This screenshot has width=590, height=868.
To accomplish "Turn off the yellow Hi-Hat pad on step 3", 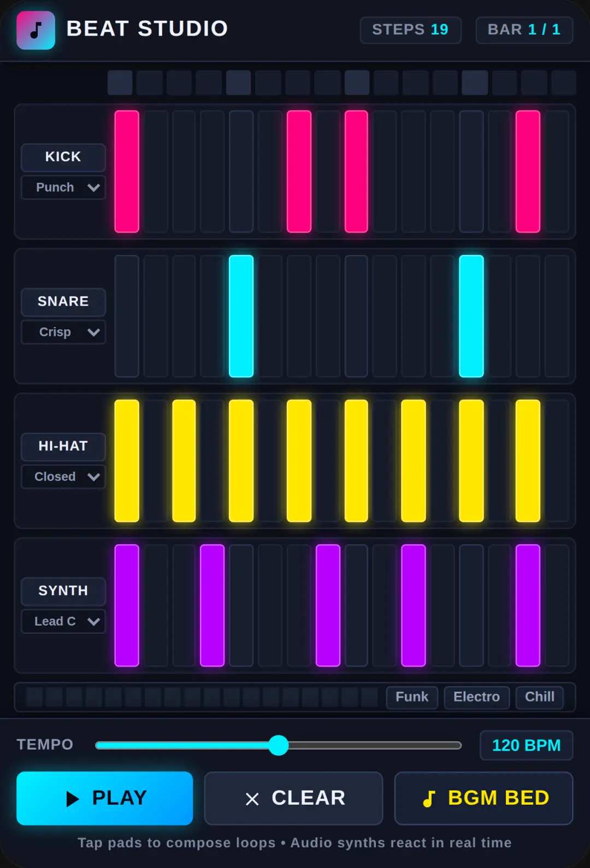I will coord(184,461).
